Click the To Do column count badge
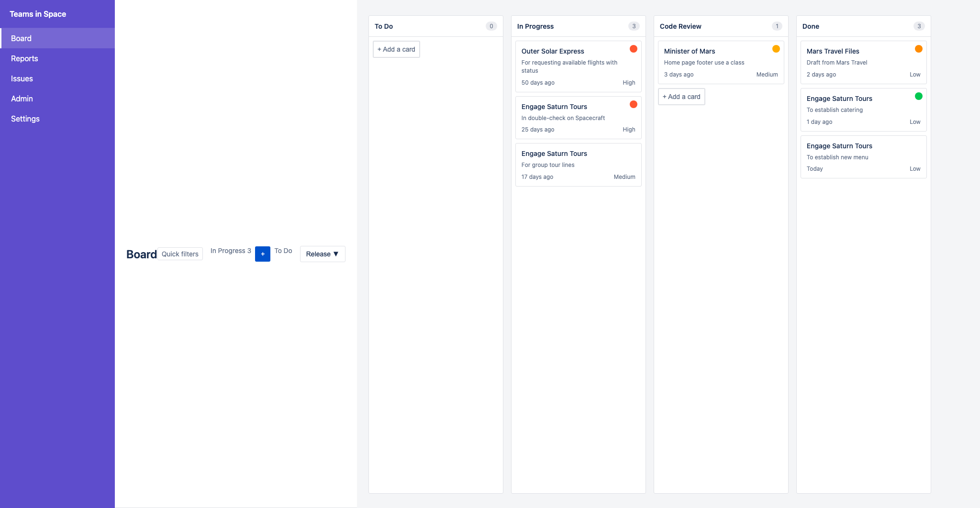Image resolution: width=980 pixels, height=508 pixels. [x=491, y=26]
